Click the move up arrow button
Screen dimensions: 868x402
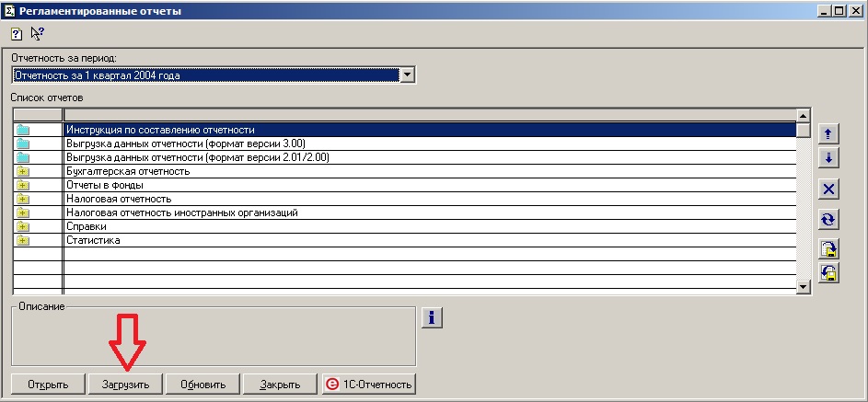828,134
